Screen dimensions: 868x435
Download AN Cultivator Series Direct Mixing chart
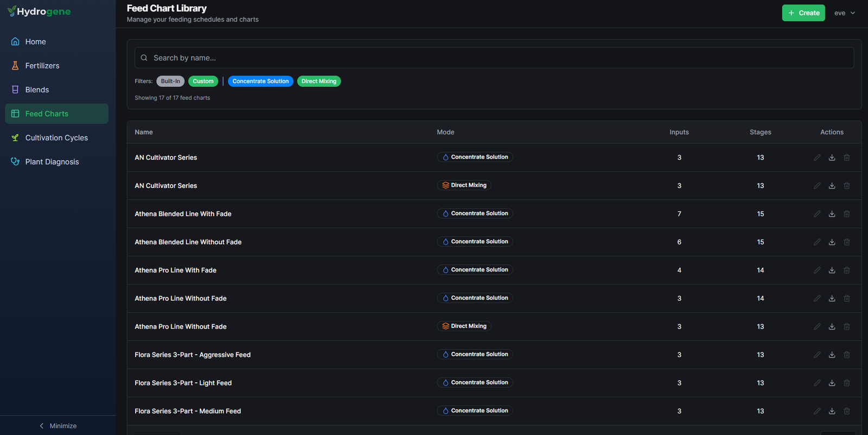[x=832, y=186]
